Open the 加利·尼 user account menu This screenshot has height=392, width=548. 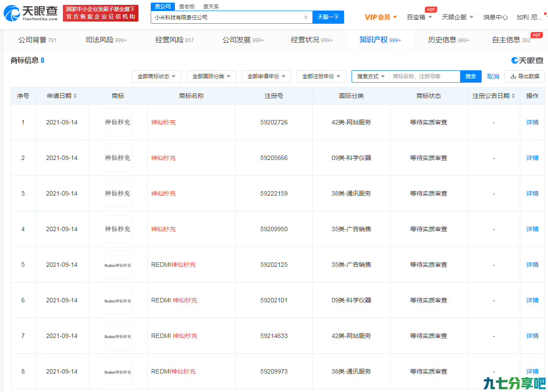click(x=530, y=17)
